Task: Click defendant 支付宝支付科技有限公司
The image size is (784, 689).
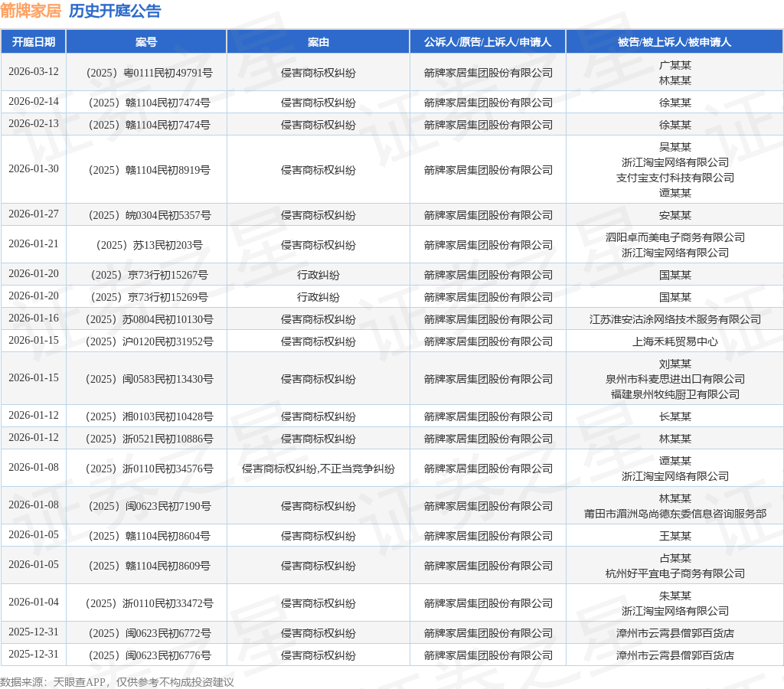Action: tap(675, 178)
